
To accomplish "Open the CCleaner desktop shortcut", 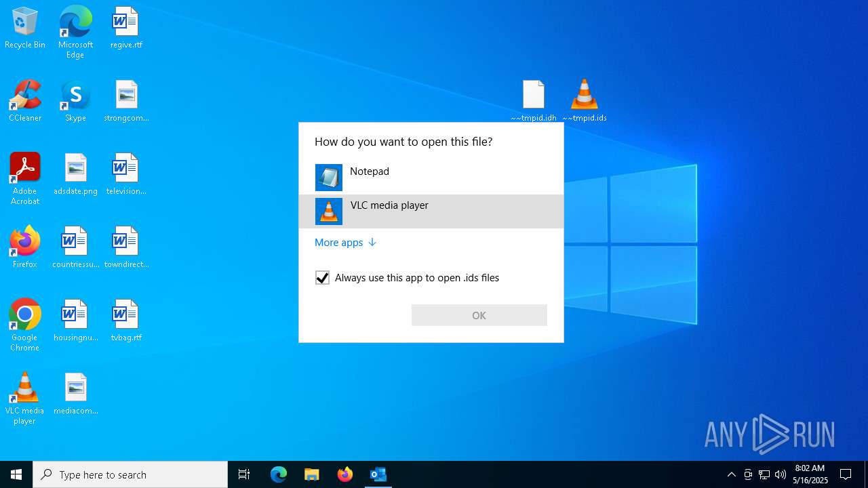I will [x=25, y=102].
